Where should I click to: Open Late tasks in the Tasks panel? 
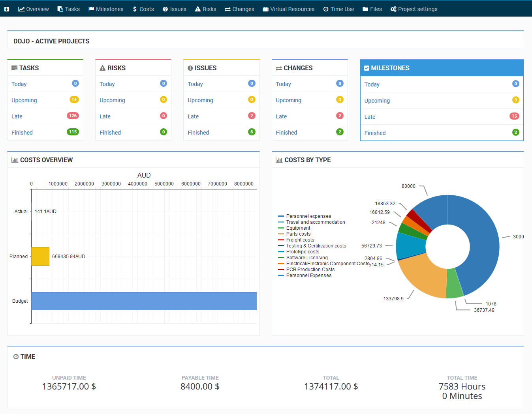17,116
